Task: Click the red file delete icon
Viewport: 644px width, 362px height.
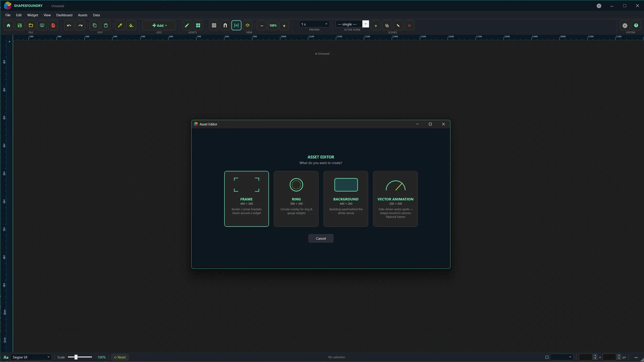Action: [53, 25]
